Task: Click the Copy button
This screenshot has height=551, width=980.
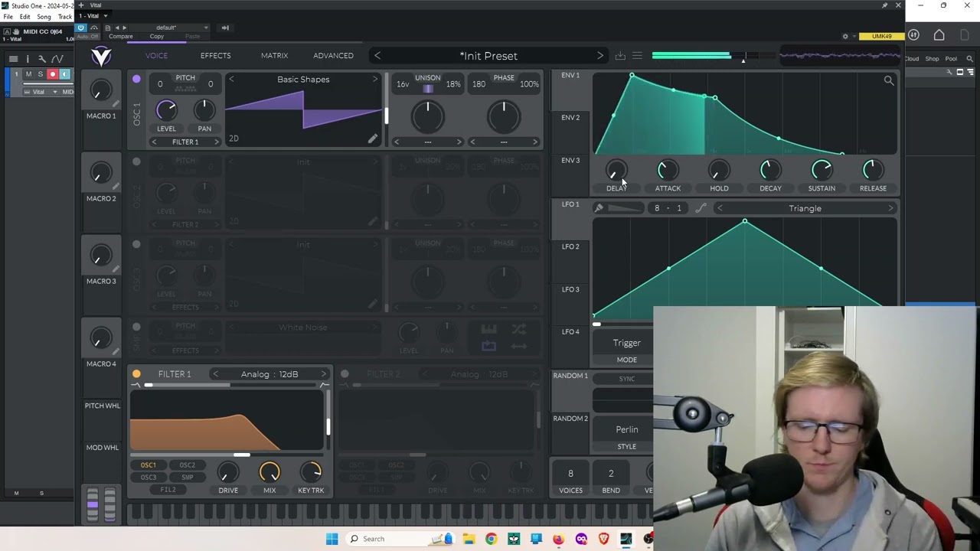Action: click(x=157, y=36)
